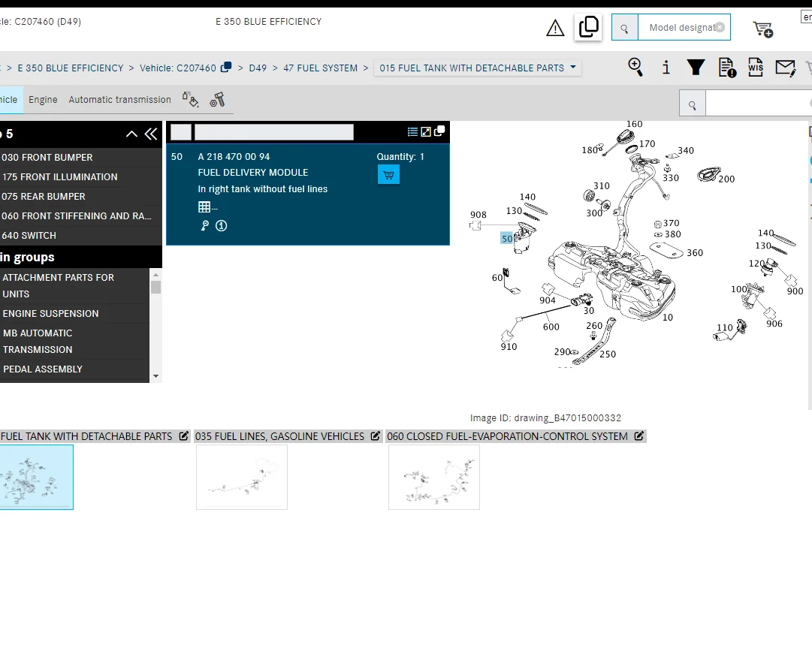Click the Vehicle: C207460 breadcrumb
Image resolution: width=812 pixels, height=660 pixels.
coord(177,68)
